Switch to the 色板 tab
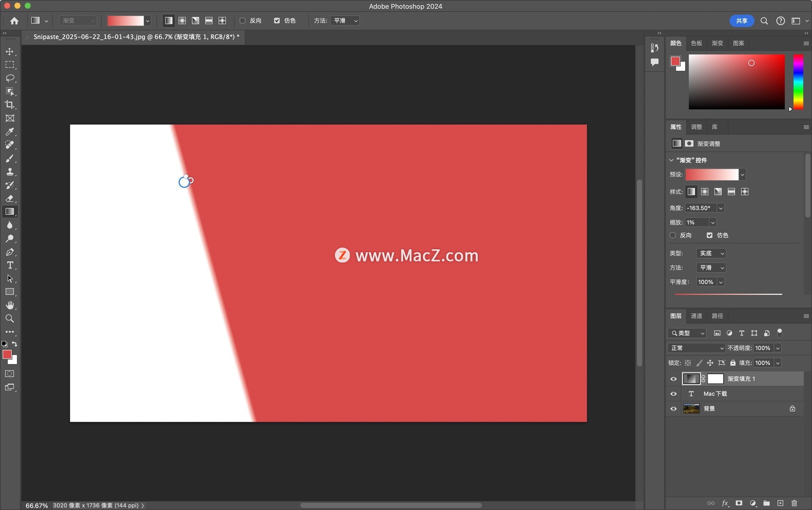This screenshot has height=510, width=812. [x=696, y=43]
